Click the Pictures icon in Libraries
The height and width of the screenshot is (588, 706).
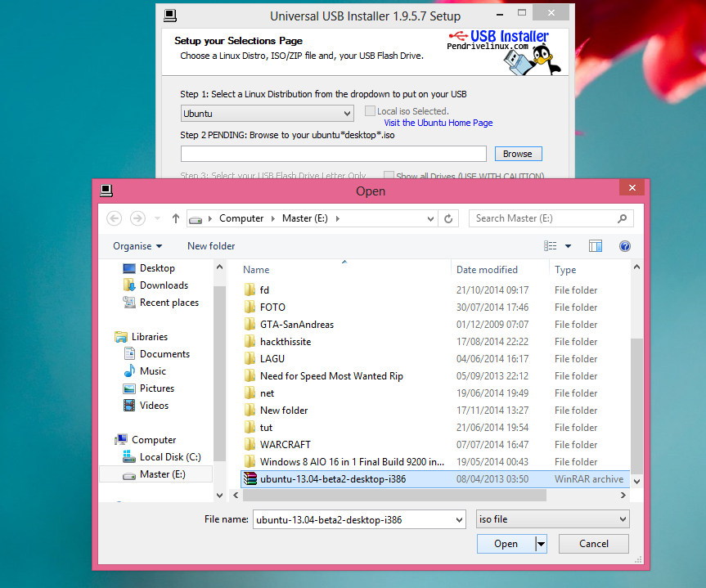(129, 388)
